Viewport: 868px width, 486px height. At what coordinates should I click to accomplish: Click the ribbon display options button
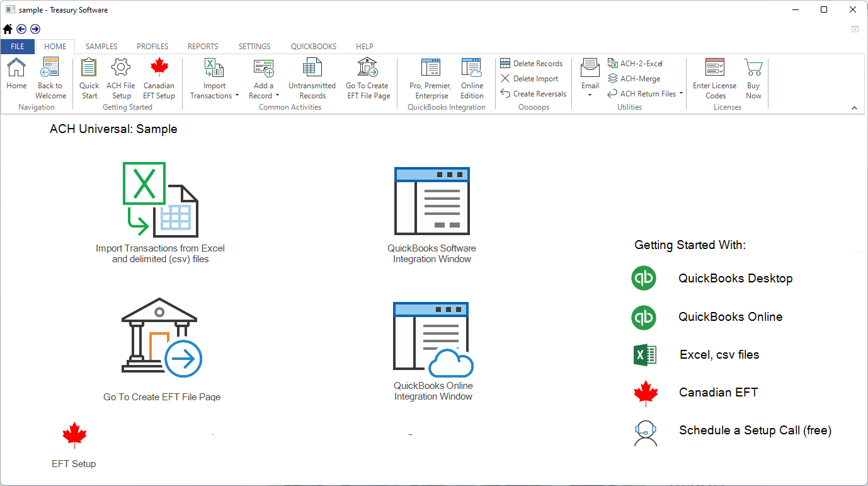coord(855,29)
